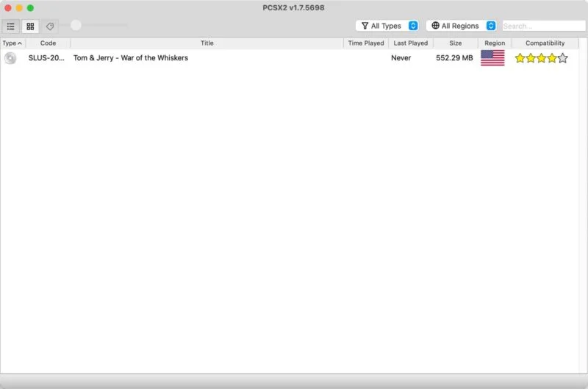Sort by the Code column header
This screenshot has height=389, width=588.
tap(48, 43)
